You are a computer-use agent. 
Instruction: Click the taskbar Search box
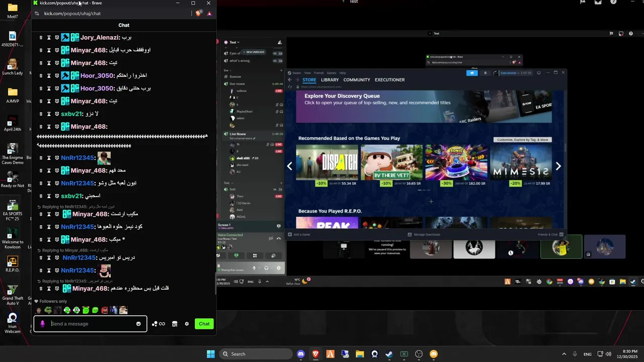[255, 354]
